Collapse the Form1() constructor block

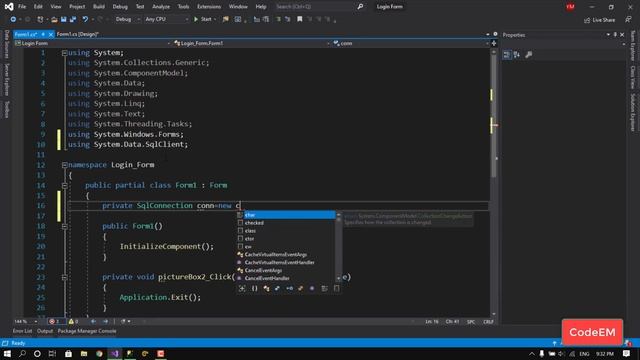64,226
